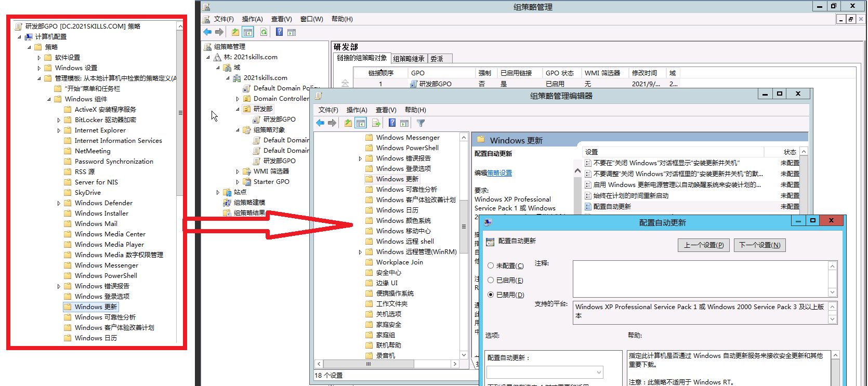868x386 pixels.
Task: Expand WMI 筛选器 node
Action: click(238, 171)
